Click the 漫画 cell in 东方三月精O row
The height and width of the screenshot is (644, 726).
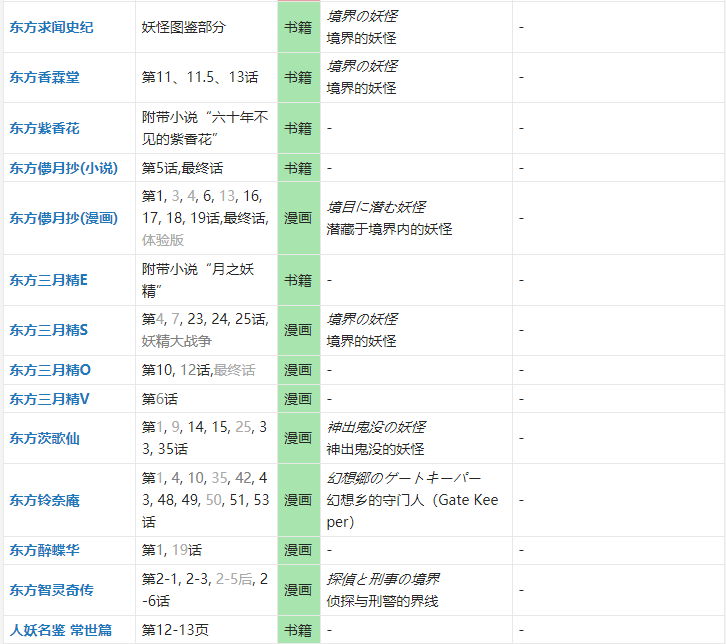[299, 370]
